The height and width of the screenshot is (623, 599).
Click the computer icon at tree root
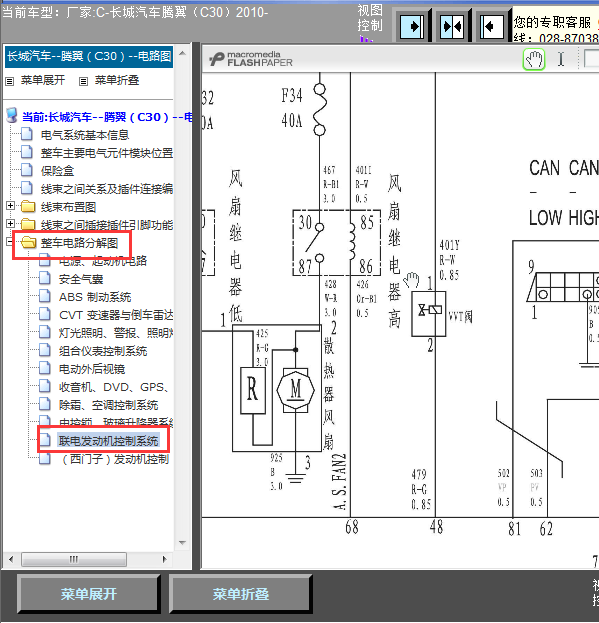tap(12, 116)
